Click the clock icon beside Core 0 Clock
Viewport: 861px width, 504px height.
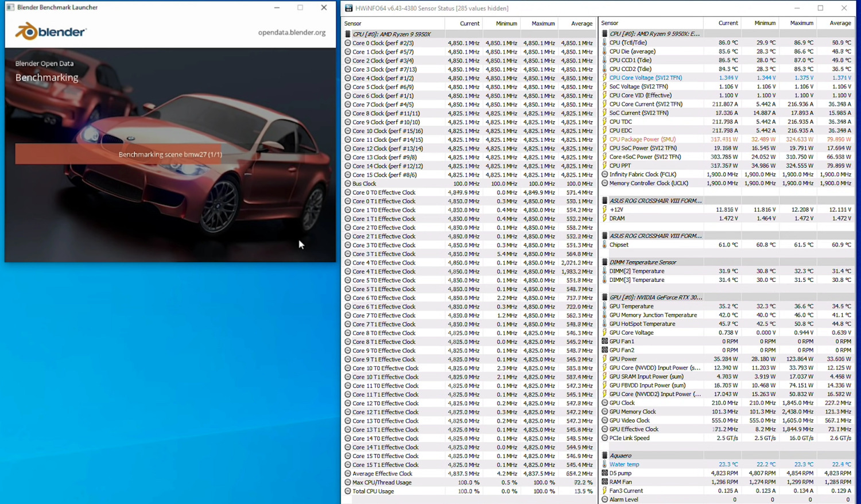347,43
